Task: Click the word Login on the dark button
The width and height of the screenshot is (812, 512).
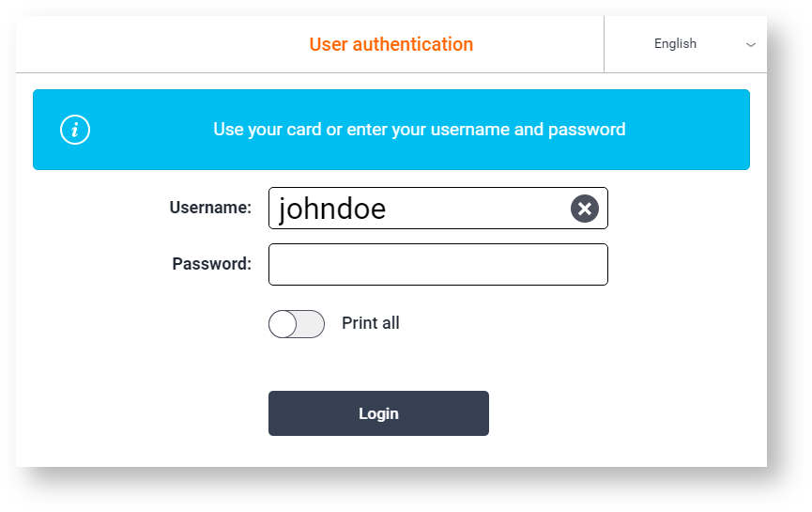Action: point(378,413)
